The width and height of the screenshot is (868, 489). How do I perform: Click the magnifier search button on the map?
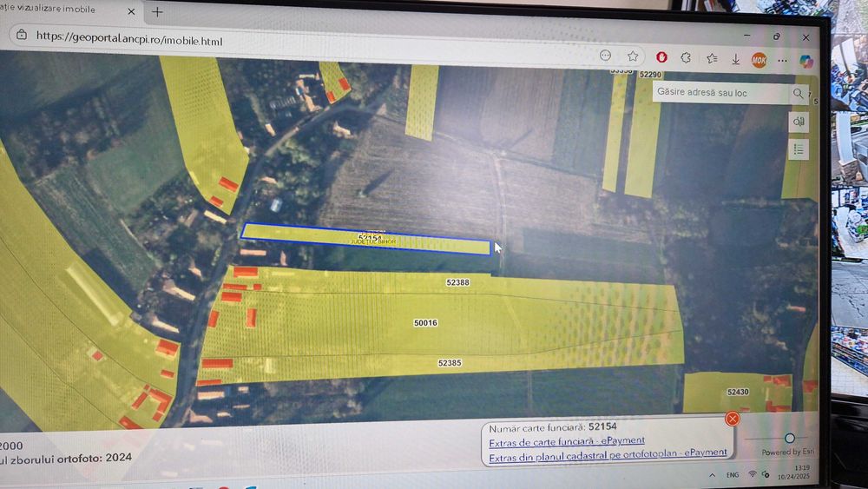click(x=798, y=94)
